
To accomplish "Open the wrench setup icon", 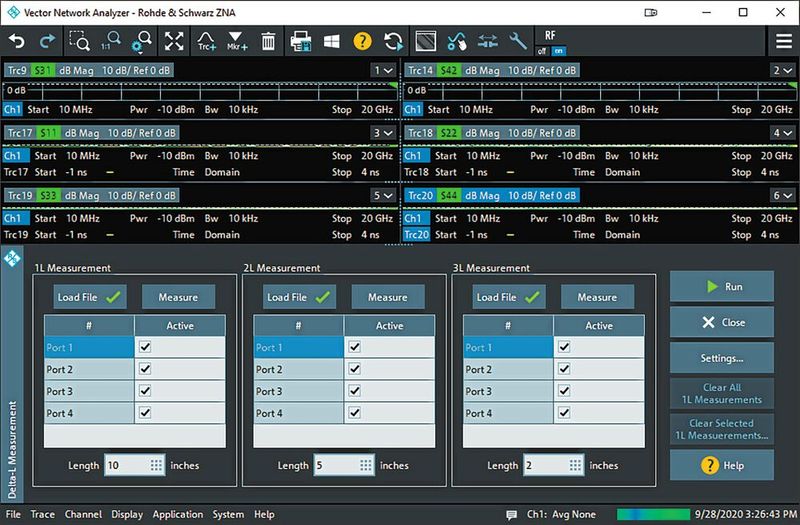I will [518, 41].
